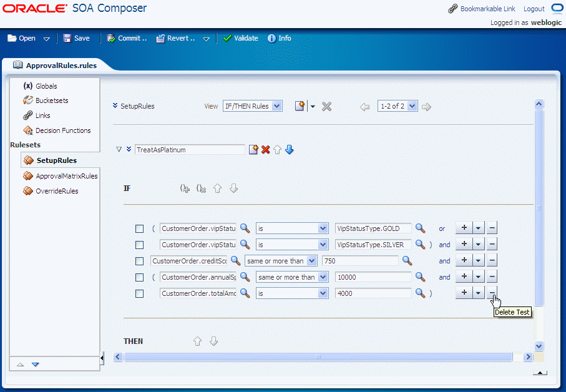
Task: Open Decision Functions section
Action: [57, 130]
